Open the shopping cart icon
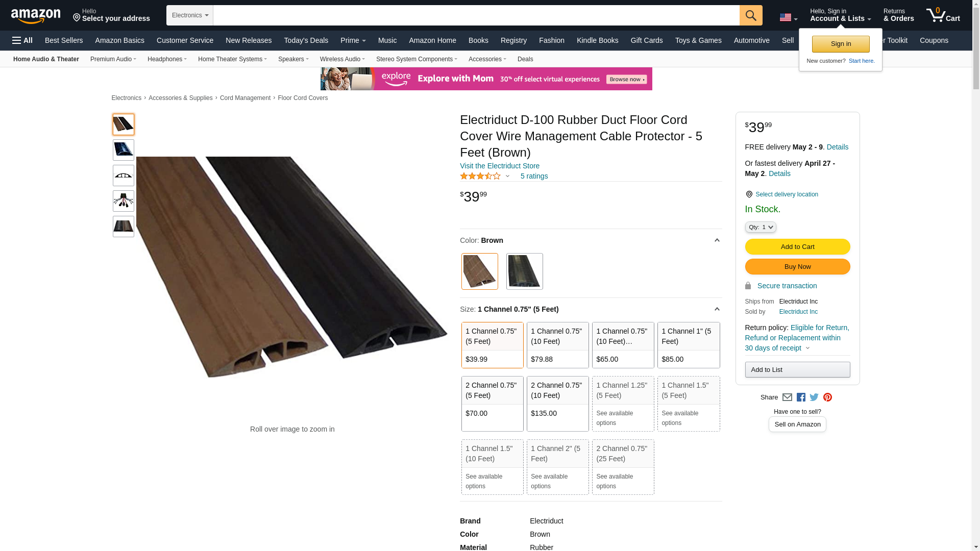 coord(943,15)
